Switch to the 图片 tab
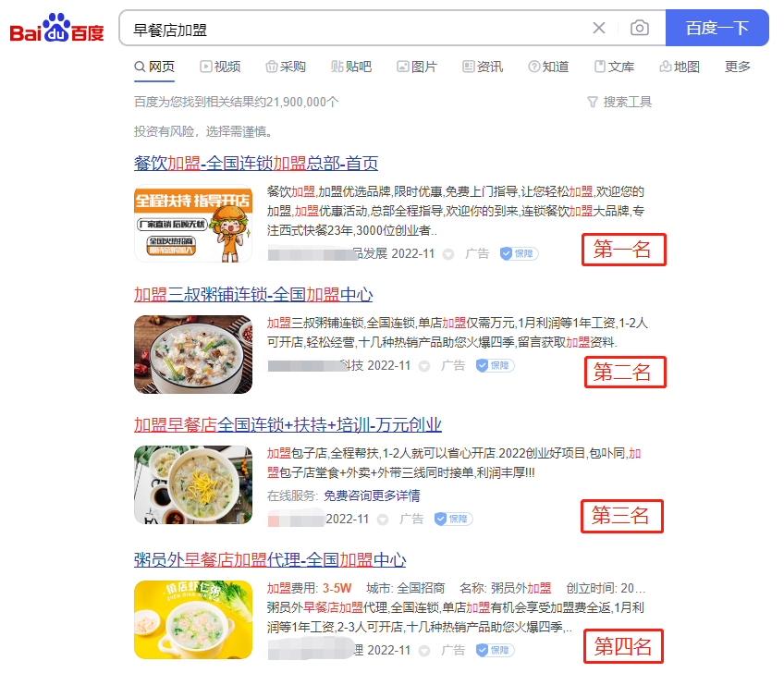This screenshot has width=784, height=673. point(417,67)
